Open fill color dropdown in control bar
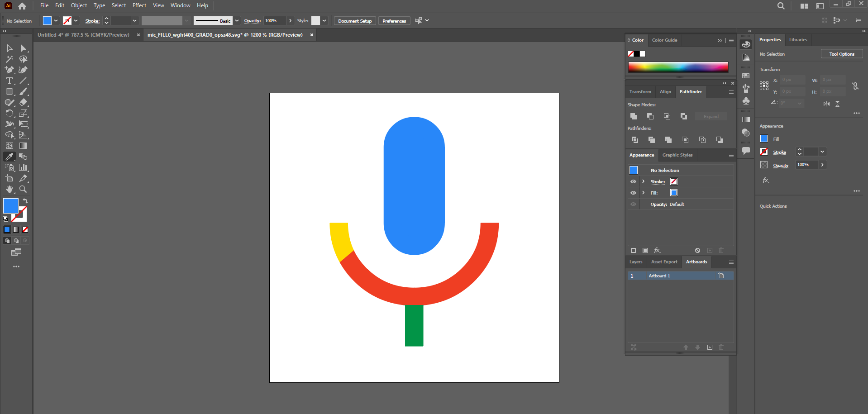The width and height of the screenshot is (868, 414). pos(56,20)
